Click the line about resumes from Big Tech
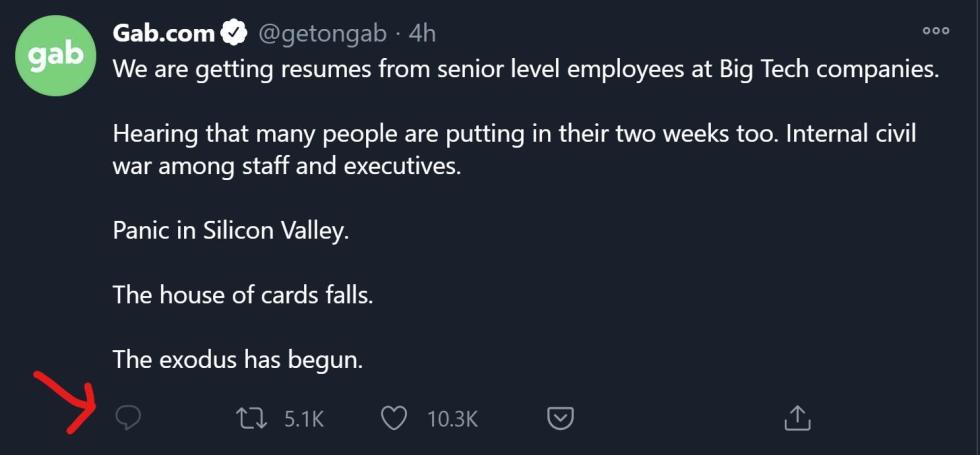Viewport: 980px width, 455px height. point(526,70)
